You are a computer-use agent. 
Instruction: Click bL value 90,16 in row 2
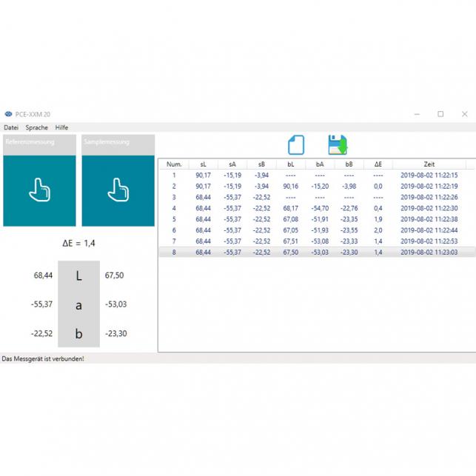(290, 186)
